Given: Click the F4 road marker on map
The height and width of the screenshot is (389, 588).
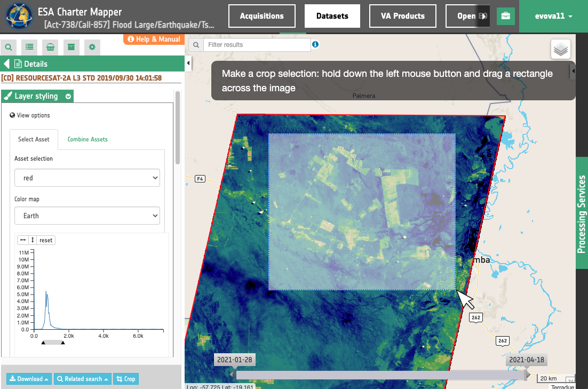Looking at the screenshot, I should click(200, 179).
